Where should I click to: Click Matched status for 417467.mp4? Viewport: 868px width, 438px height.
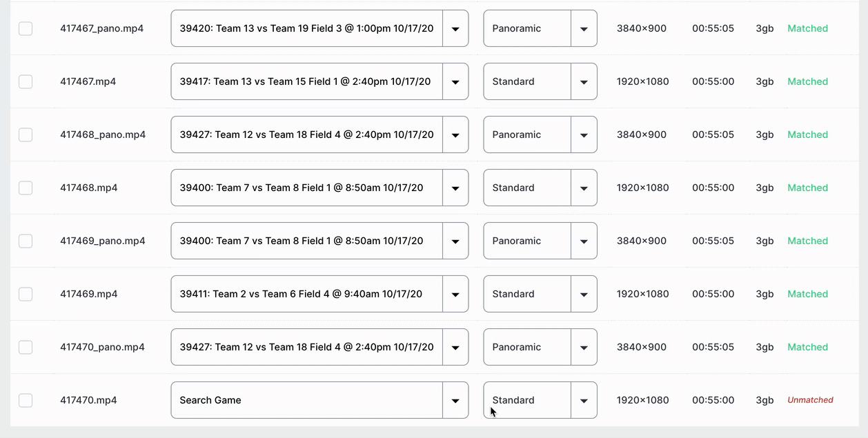807,81
